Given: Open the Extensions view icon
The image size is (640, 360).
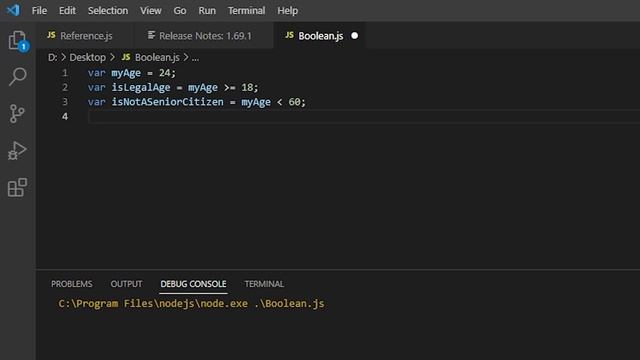Looking at the screenshot, I should click(18, 187).
